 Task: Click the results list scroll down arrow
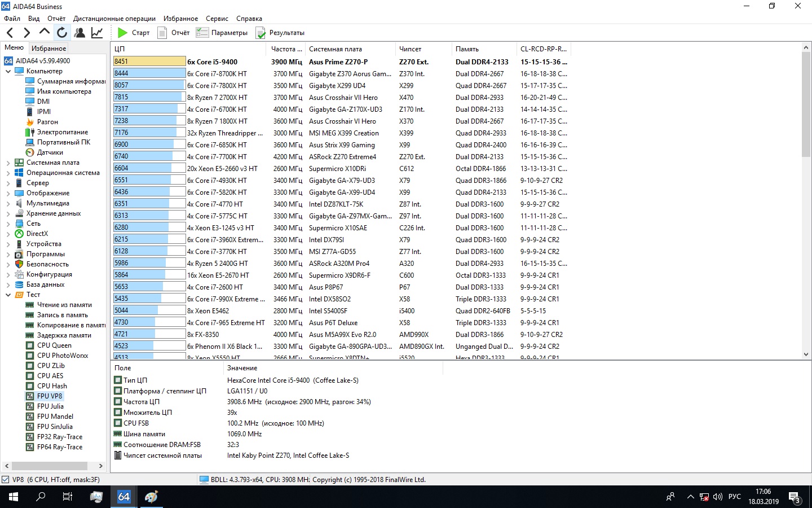pyautogui.click(x=806, y=354)
